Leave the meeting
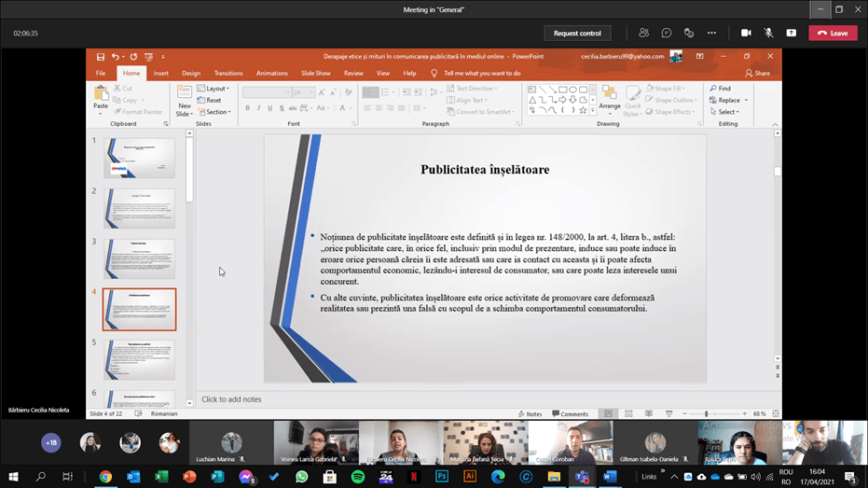 pos(833,33)
